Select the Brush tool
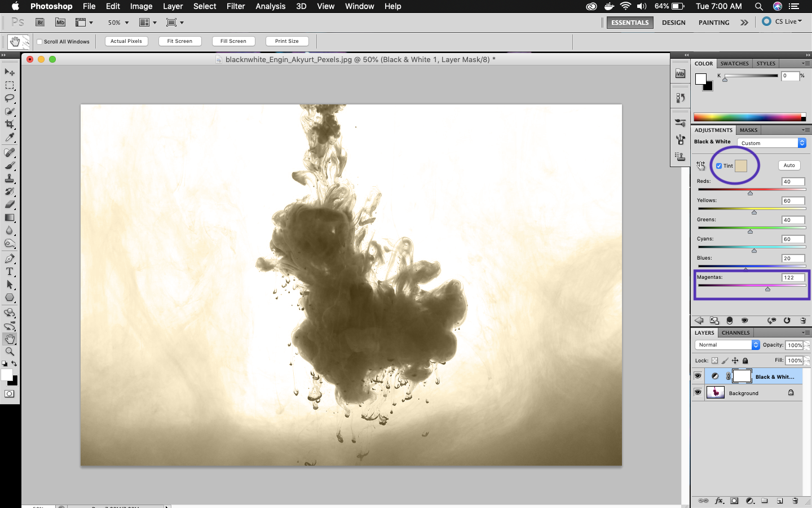 click(10, 165)
